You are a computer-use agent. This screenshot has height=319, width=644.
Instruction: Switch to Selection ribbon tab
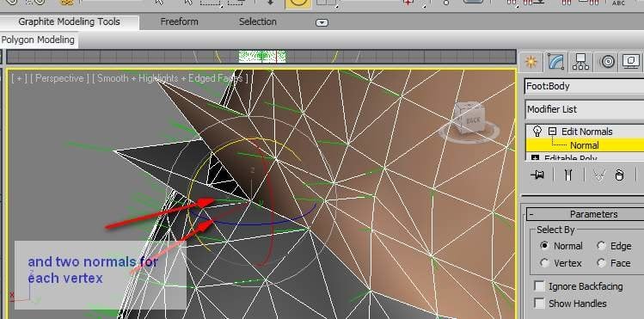258,21
